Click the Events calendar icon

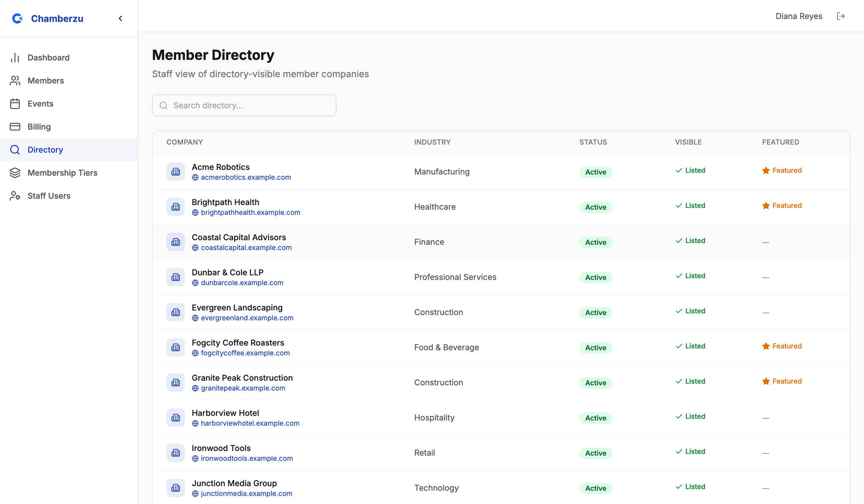point(15,104)
